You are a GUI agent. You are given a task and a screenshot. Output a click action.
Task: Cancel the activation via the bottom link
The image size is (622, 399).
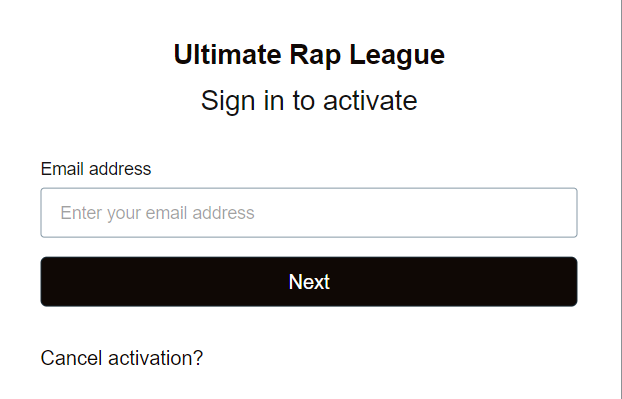pyautogui.click(x=122, y=358)
